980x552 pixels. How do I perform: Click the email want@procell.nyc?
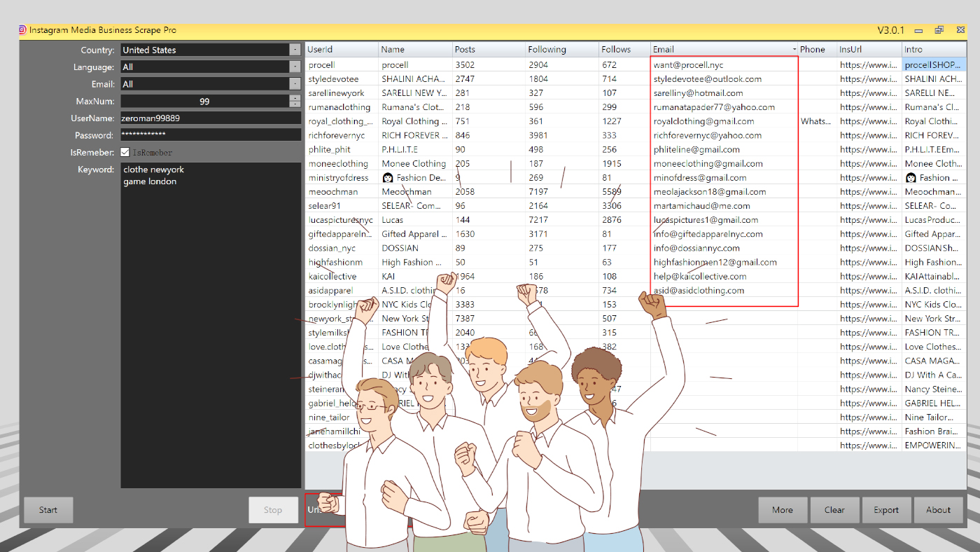pos(688,65)
